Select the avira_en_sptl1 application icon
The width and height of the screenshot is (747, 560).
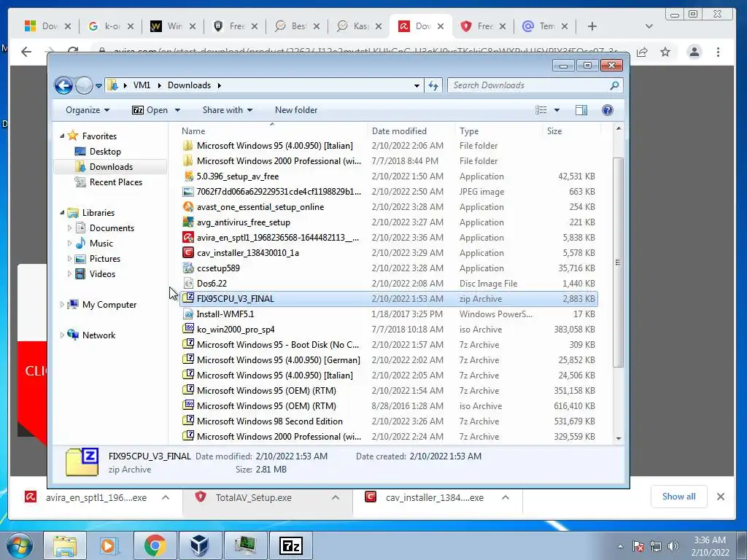tap(188, 237)
